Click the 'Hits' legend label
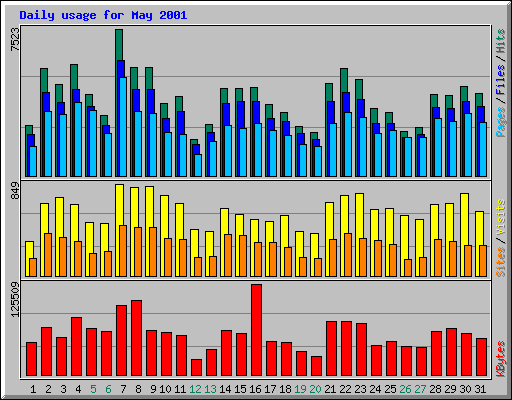Viewport: 512px width, 400px height. click(x=500, y=41)
